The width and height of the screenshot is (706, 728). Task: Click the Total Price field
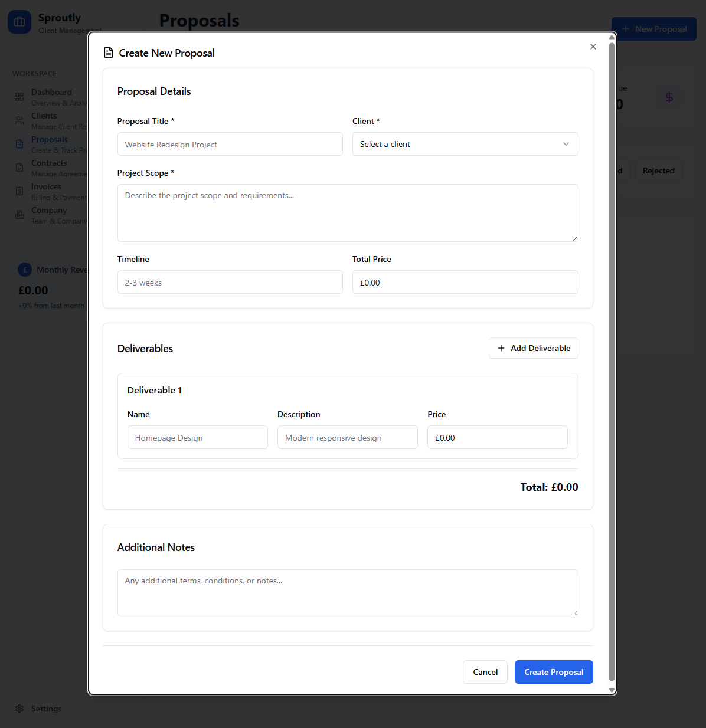[x=465, y=282]
